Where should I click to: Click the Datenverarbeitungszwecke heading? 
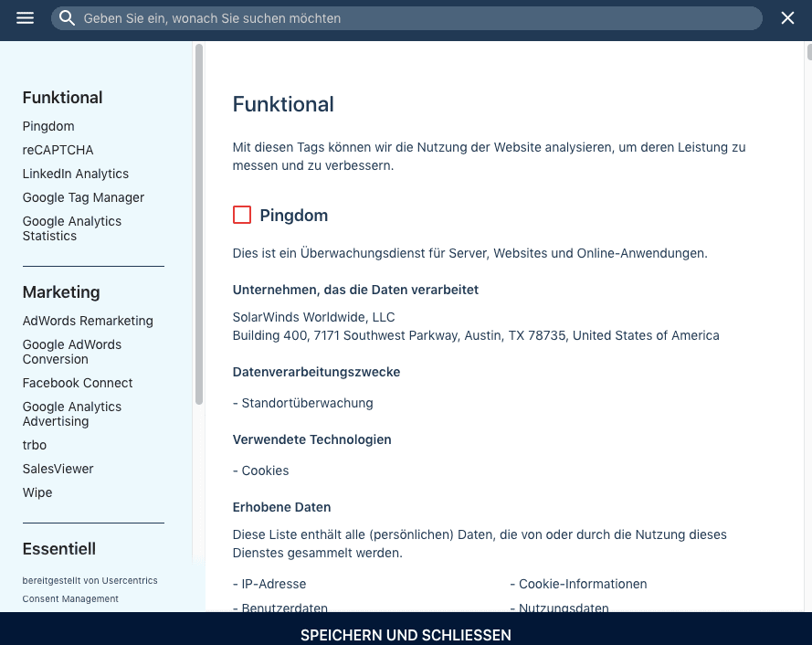[316, 372]
